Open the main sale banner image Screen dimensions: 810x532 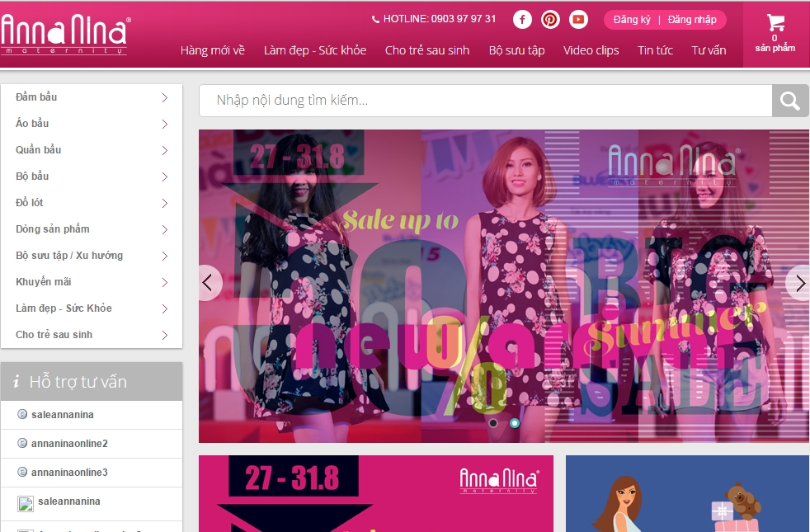(x=504, y=286)
